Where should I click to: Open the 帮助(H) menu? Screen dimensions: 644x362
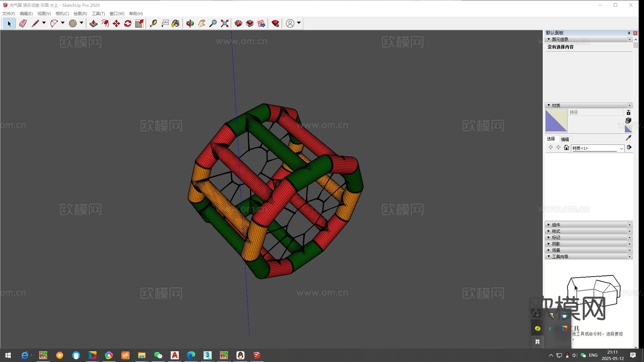point(136,14)
